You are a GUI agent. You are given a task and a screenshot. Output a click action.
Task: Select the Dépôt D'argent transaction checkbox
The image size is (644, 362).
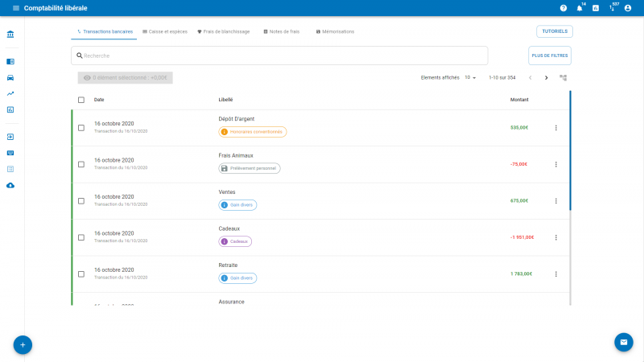[81, 128]
